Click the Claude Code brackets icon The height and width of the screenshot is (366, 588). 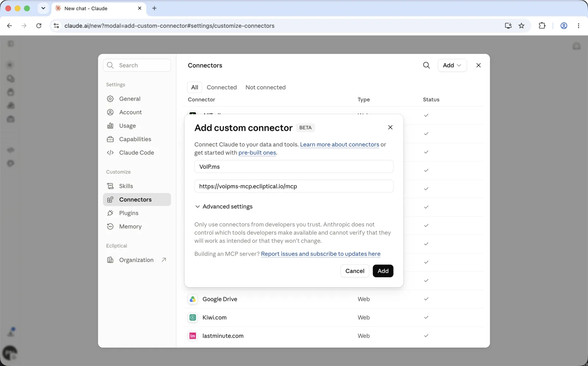(x=110, y=153)
